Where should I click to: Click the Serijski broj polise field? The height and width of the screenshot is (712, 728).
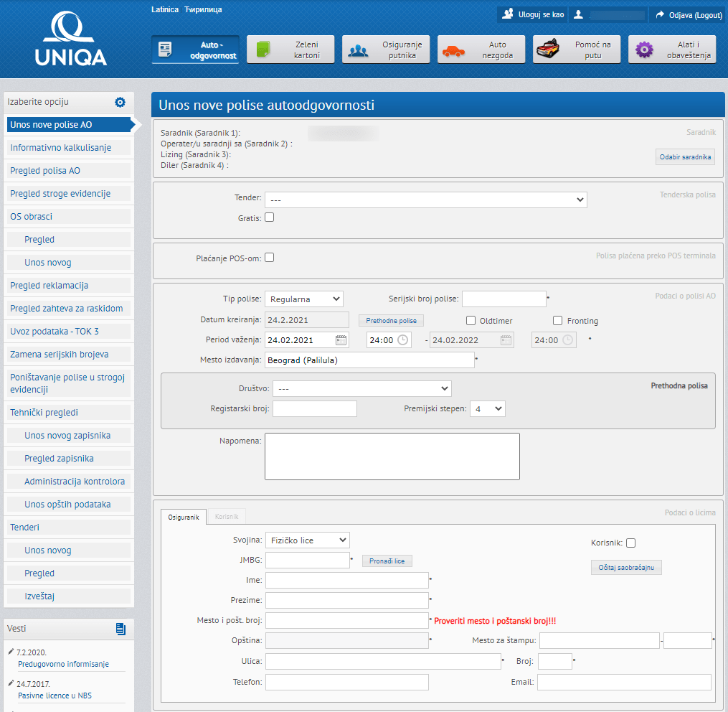(504, 299)
